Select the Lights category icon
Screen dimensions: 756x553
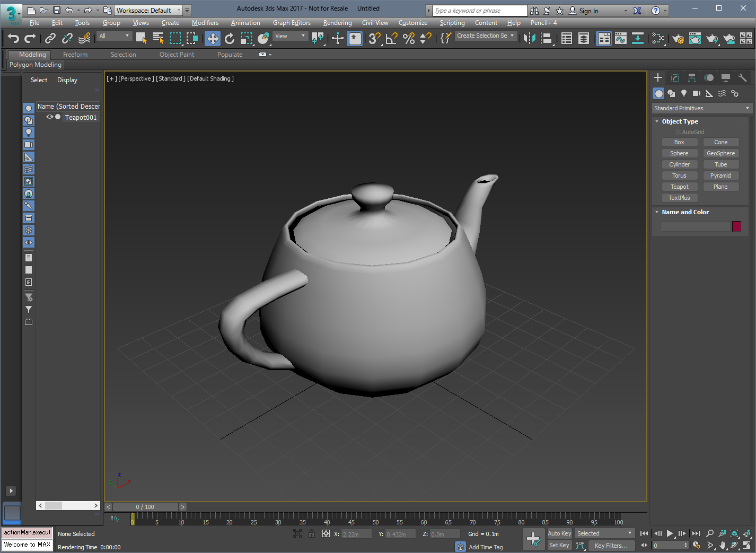(x=684, y=93)
